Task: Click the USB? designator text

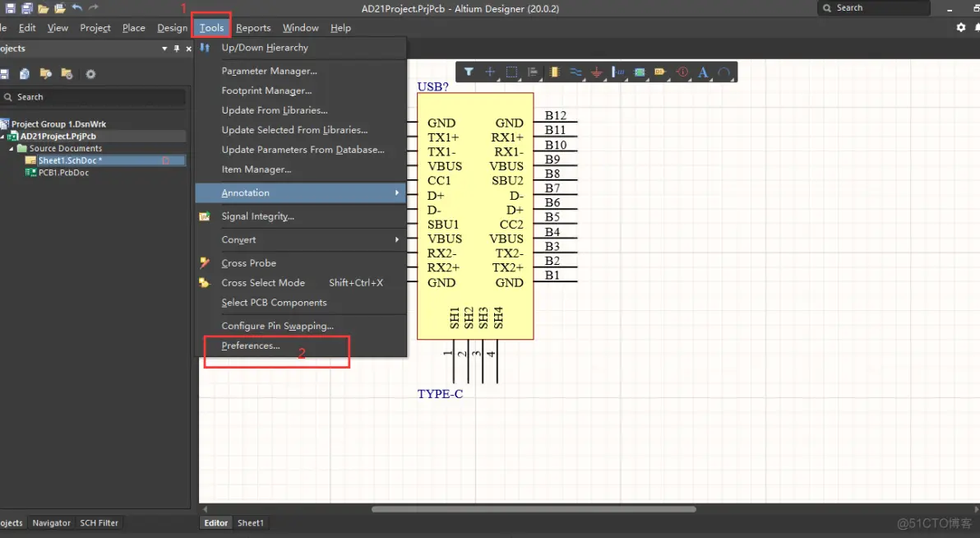Action: (x=432, y=87)
